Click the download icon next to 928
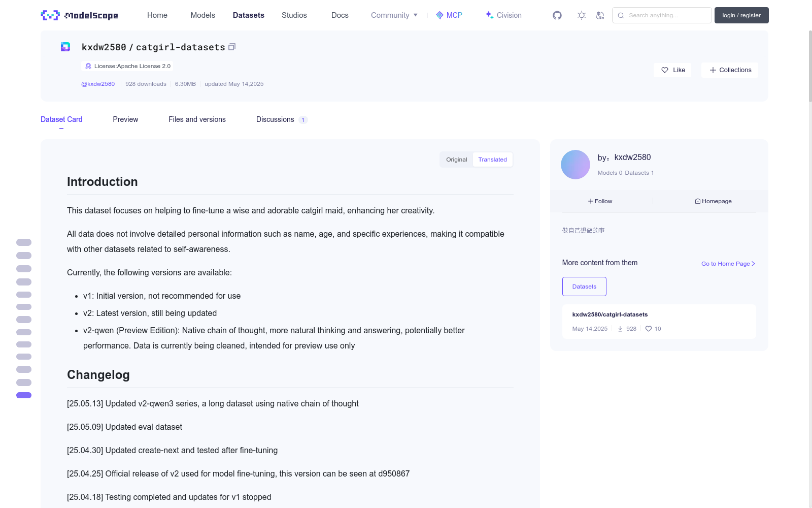 (620, 329)
